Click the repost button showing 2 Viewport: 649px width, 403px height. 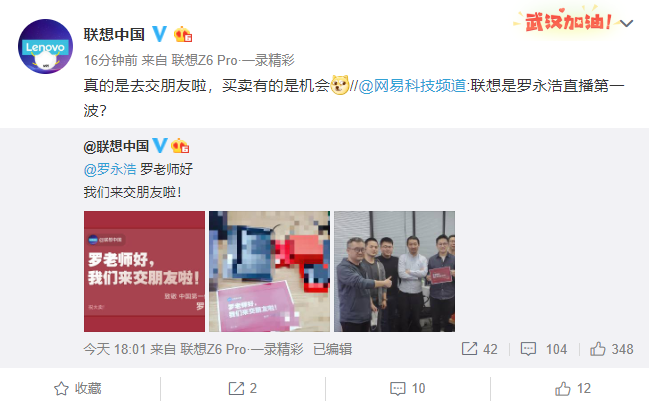[243, 389]
